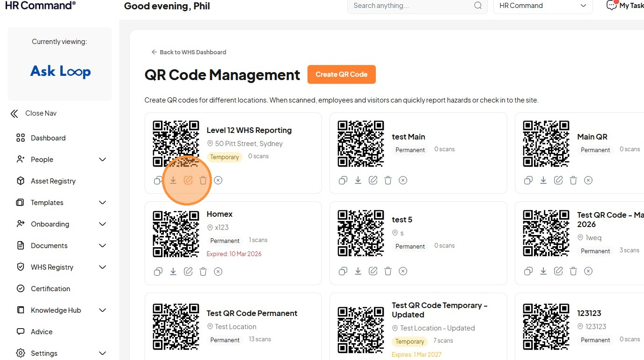
Task: Deactivate Level 12 WHS Reporting with X-circle icon
Action: [218, 180]
